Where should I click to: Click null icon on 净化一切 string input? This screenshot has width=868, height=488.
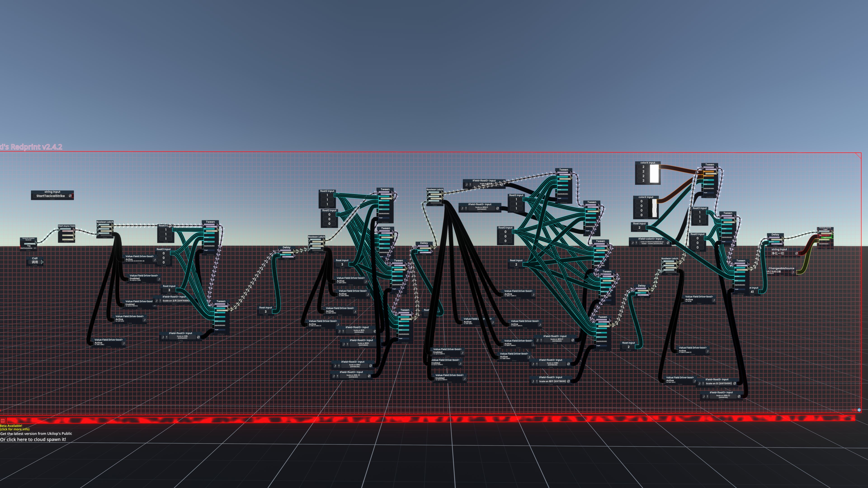(x=797, y=253)
